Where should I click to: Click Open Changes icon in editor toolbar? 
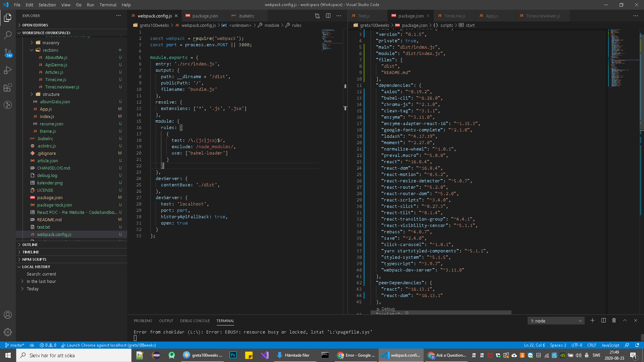coord(317,16)
